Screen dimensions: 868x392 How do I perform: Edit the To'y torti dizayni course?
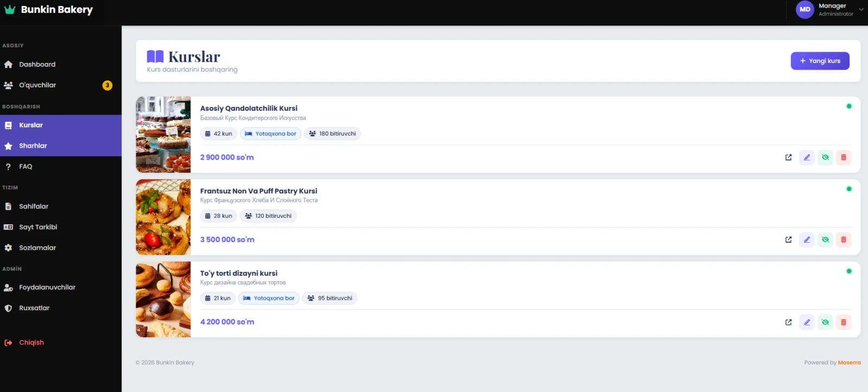coord(807,322)
